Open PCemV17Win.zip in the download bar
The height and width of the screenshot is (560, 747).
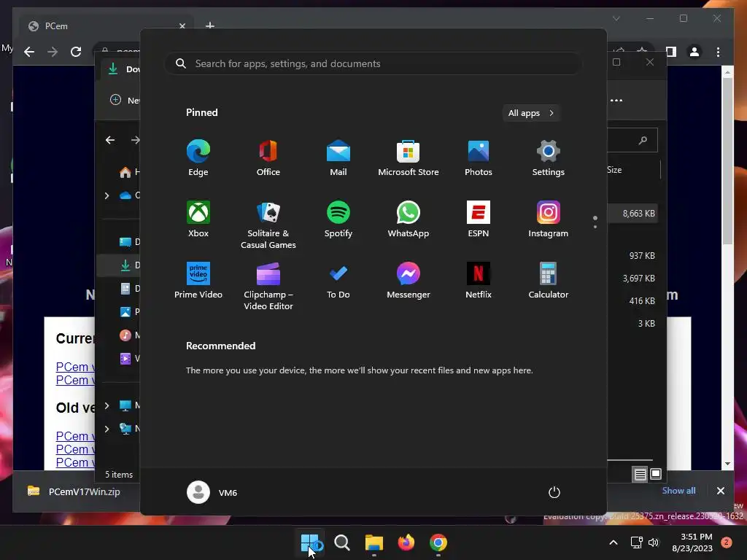(x=75, y=491)
